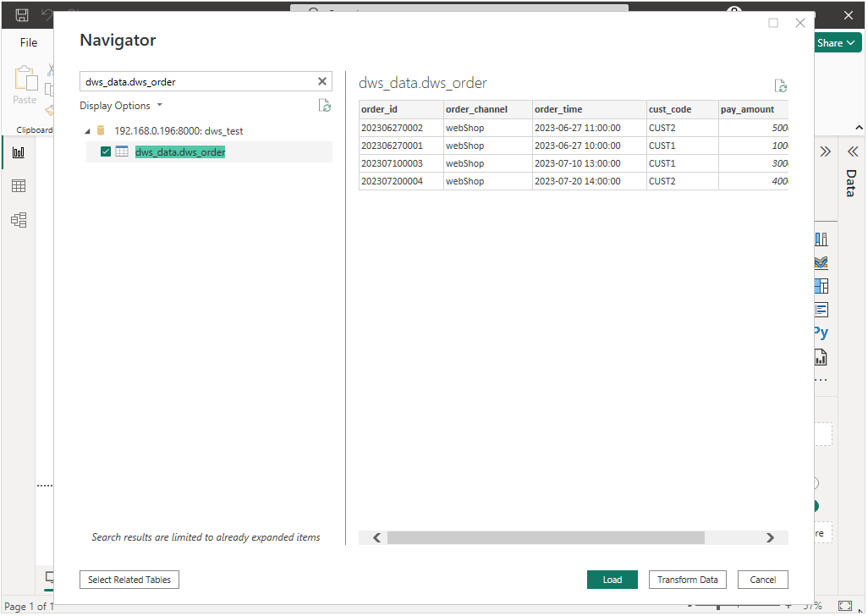Image resolution: width=868 pixels, height=616 pixels.
Task: Click the table icon beside dws_data.dws_order
Action: [122, 151]
